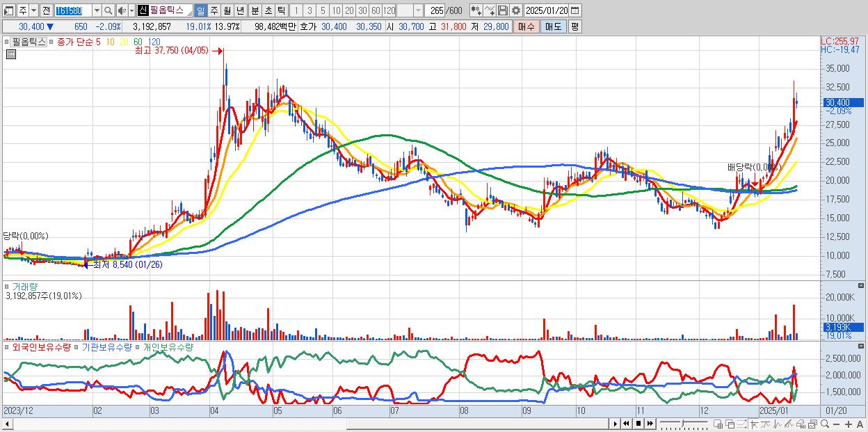Choose the 1 interval preset
Screen dimensions: 868x432
(x=296, y=10)
